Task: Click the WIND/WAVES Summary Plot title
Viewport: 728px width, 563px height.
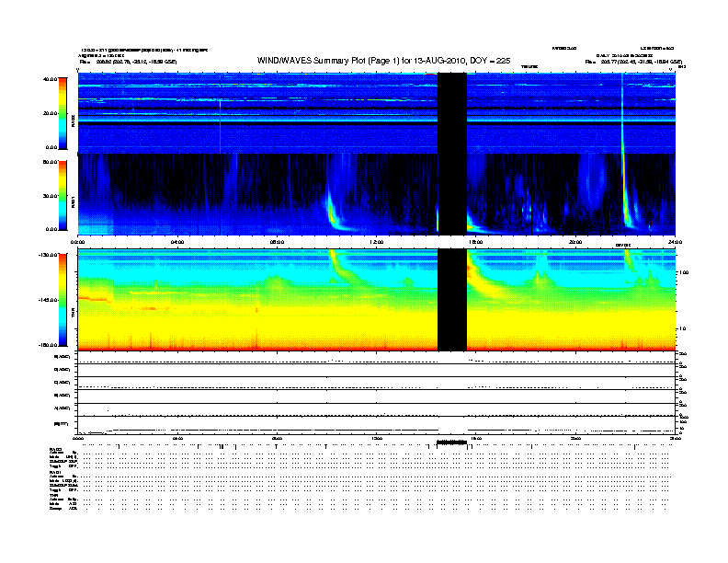Action: [x=383, y=61]
